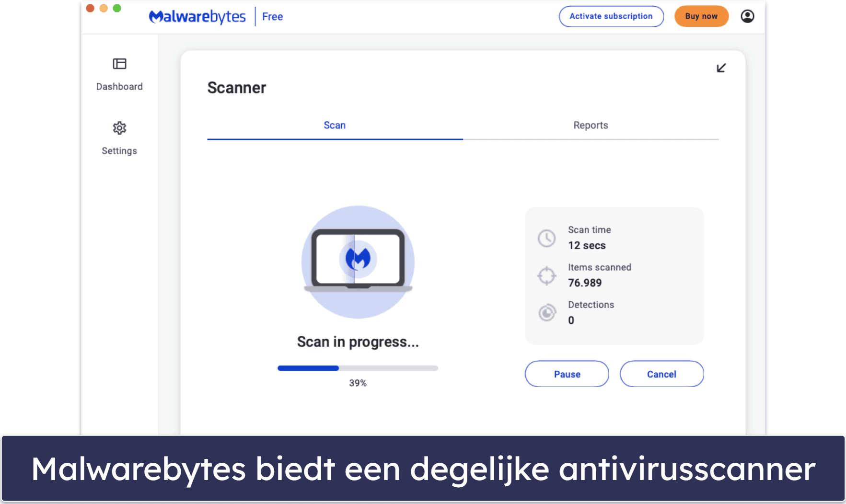Click the Detections count '0'
The image size is (846, 504).
pos(571,320)
